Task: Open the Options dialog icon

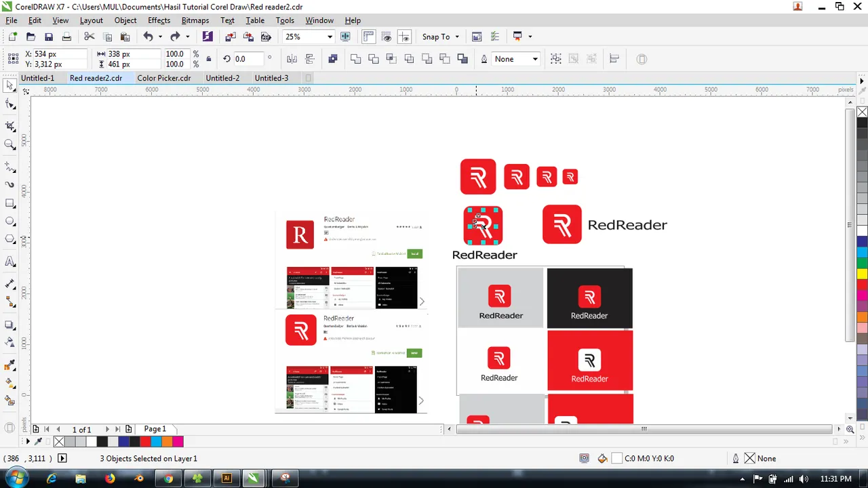Action: pyautogui.click(x=494, y=37)
